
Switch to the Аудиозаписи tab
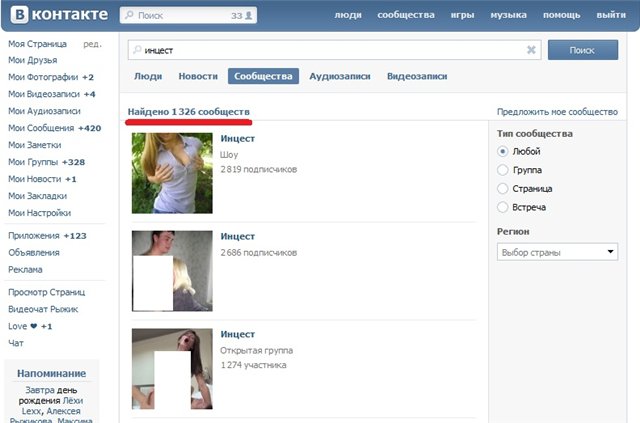(339, 76)
